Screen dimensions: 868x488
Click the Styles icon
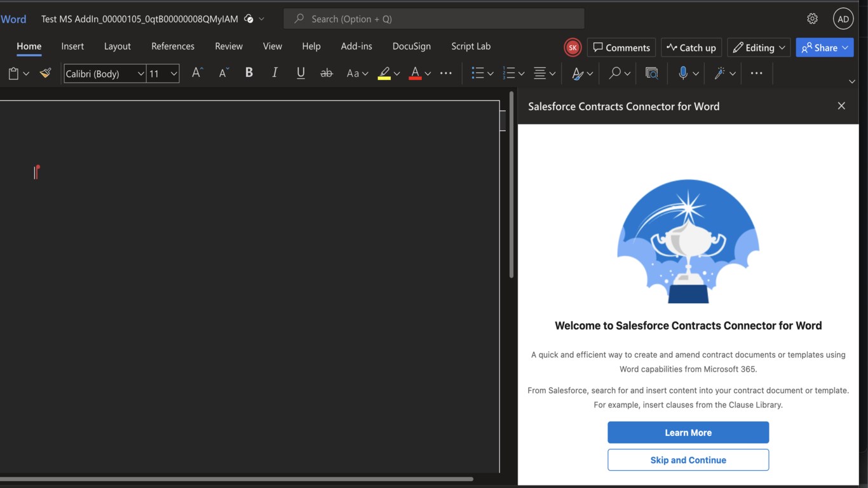tap(577, 74)
